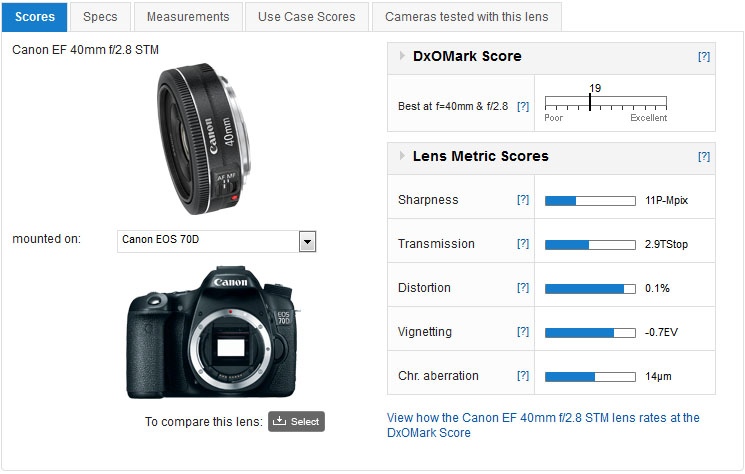Click the Transmission score bar
Screen dimensions: 745x474
coord(590,245)
